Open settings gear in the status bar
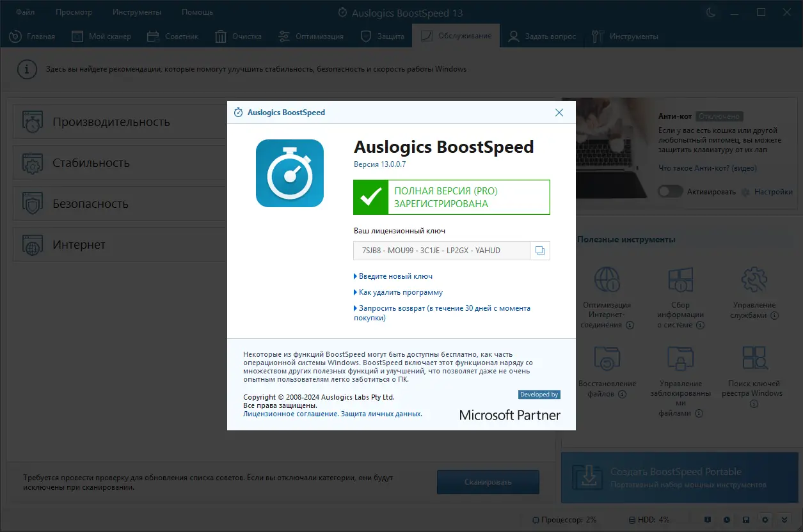 pos(765,519)
